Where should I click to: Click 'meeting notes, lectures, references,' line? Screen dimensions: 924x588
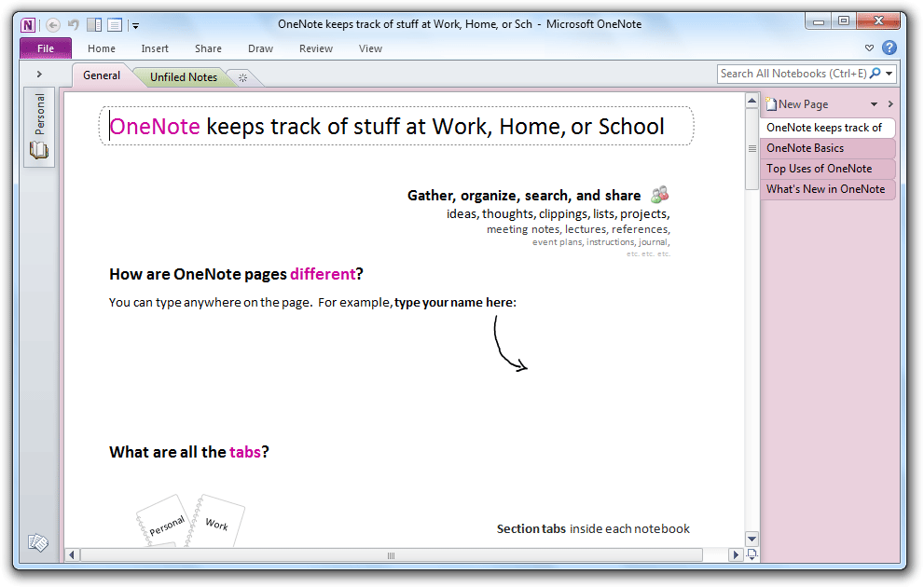click(x=578, y=229)
